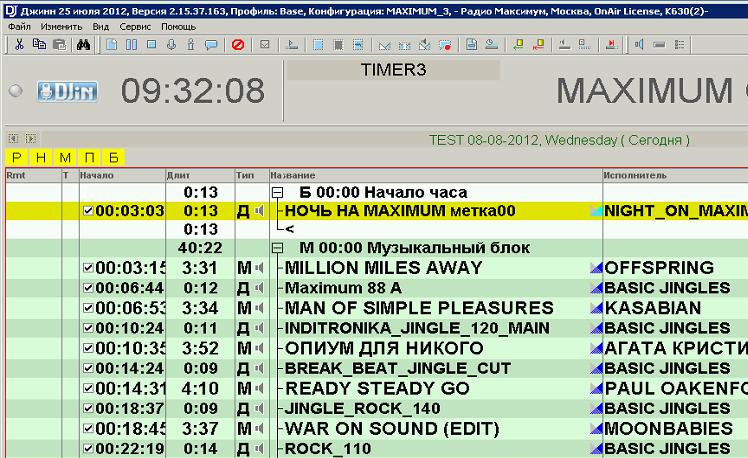Click the Название column header
The width and height of the screenshot is (748, 458).
[436, 176]
